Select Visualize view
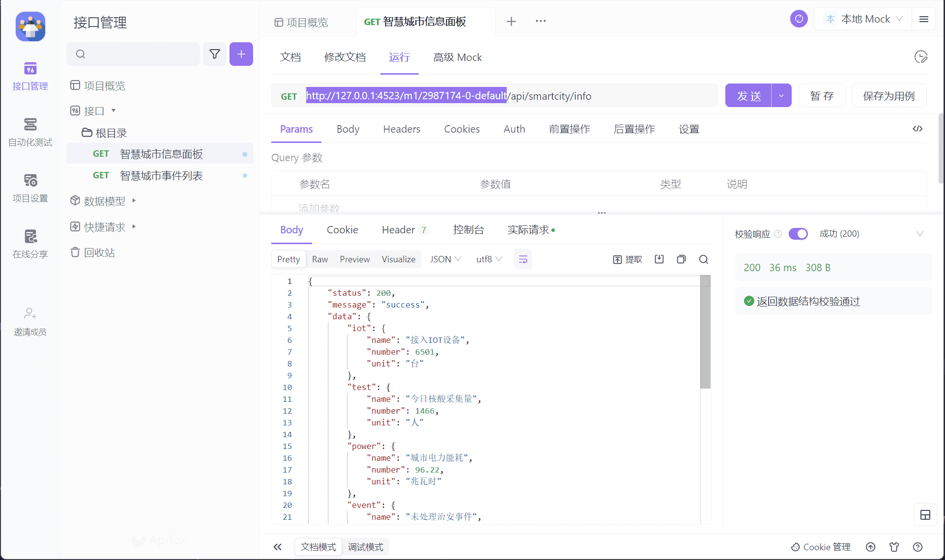Screen dimensions: 945x560 click(399, 259)
